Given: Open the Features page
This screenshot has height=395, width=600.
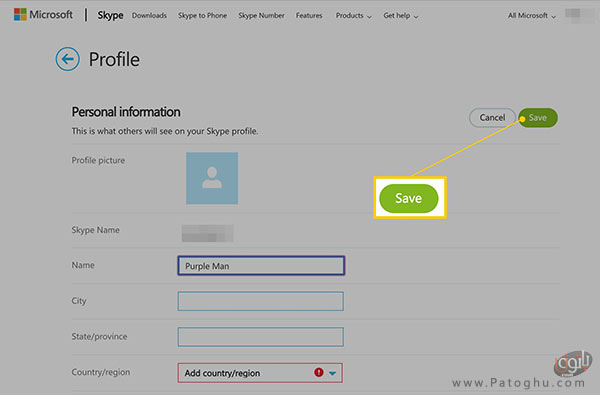Looking at the screenshot, I should (x=309, y=16).
